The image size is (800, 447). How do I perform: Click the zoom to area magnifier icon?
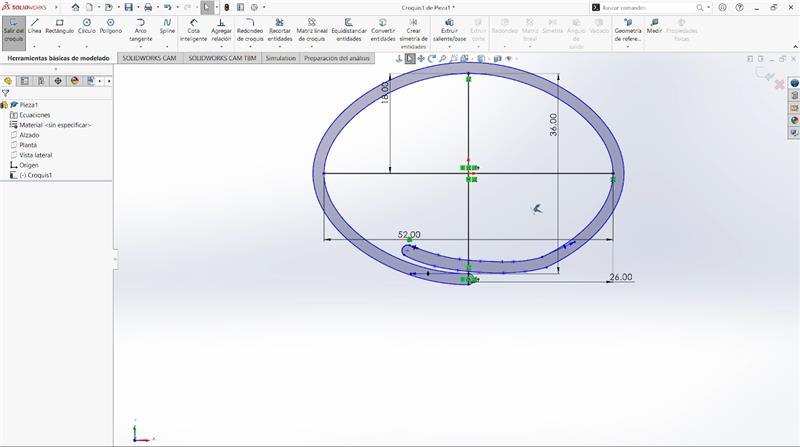pyautogui.click(x=442, y=59)
